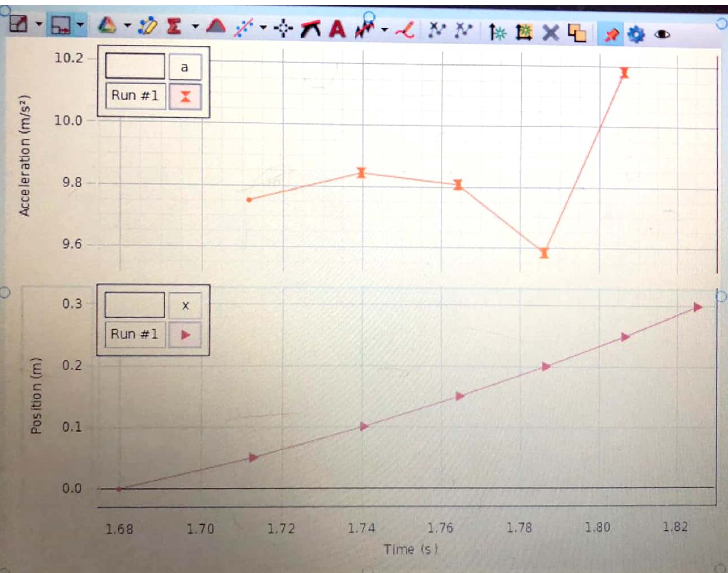
Task: Expand the curve fit options dropdown arrow
Action: point(263,28)
